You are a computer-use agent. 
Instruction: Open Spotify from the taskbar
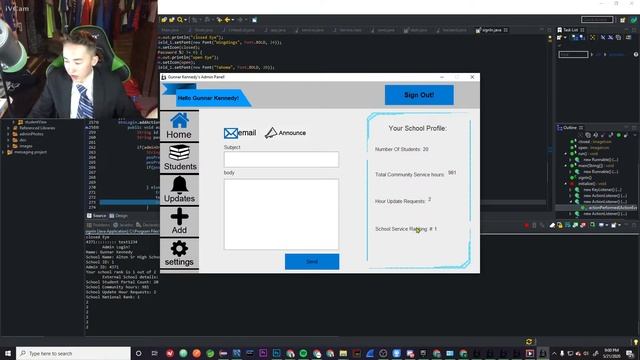tap(303, 353)
